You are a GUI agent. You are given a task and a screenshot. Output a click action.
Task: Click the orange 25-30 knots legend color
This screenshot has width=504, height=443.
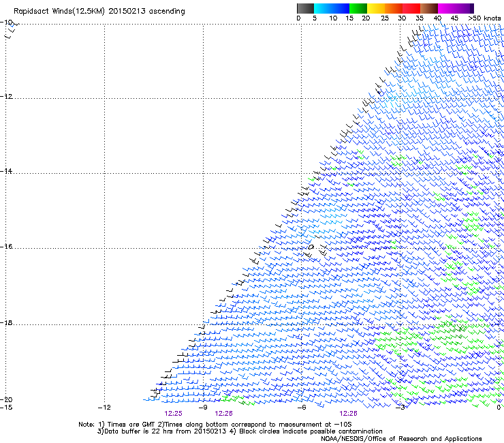(394, 8)
